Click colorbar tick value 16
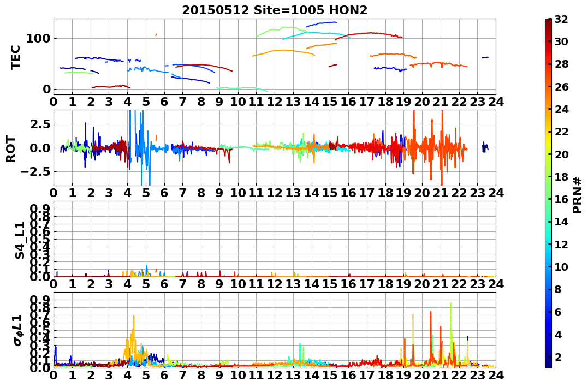The height and width of the screenshot is (387, 588). [x=561, y=199]
